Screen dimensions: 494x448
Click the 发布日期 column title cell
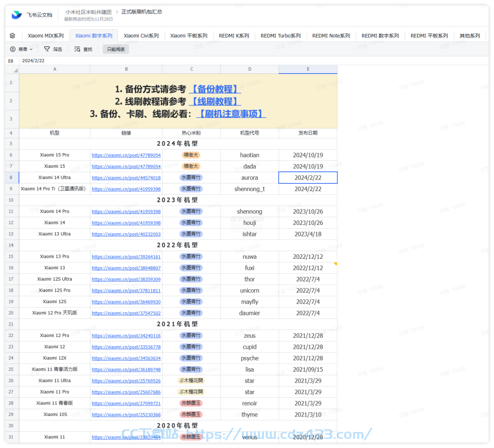[308, 133]
